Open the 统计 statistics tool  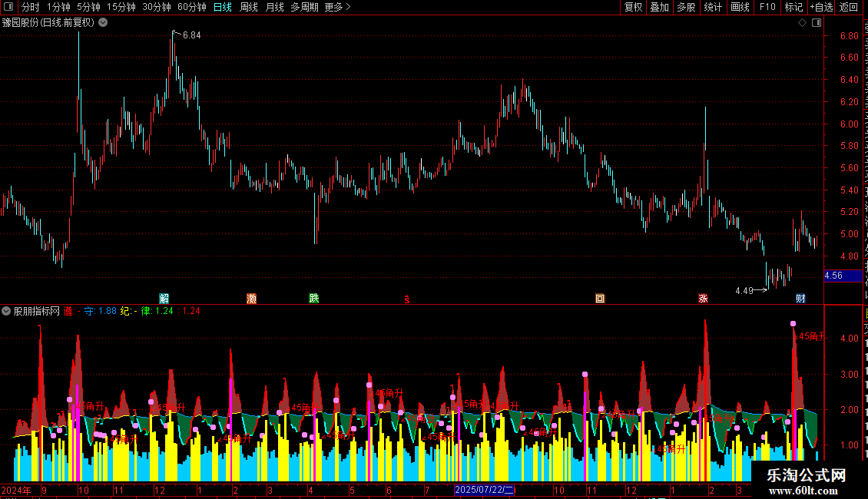tap(713, 7)
